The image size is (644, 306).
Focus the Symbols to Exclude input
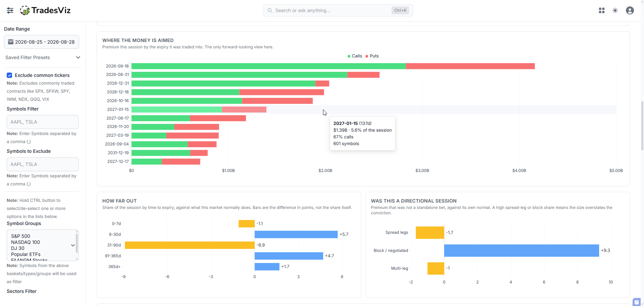click(x=43, y=164)
